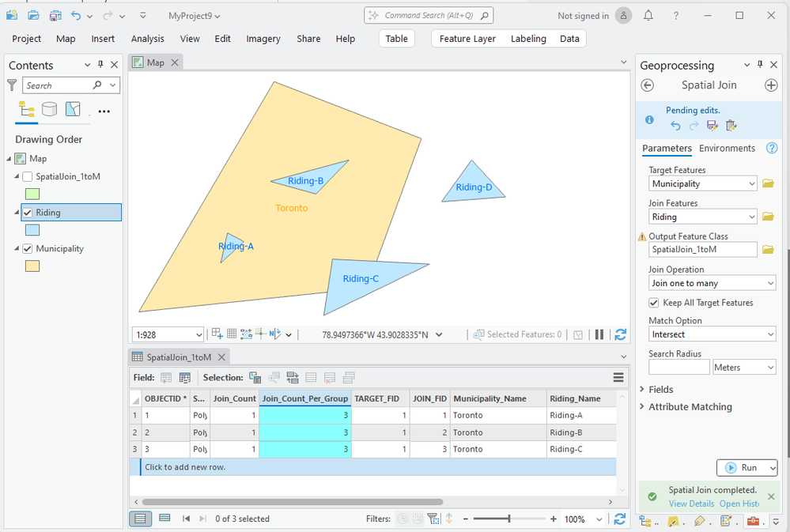Click the New Project icon in quick access toolbar

pos(12,15)
